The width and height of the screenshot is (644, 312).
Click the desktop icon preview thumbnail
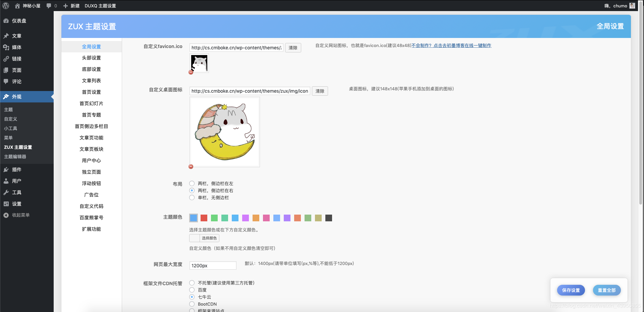tap(225, 132)
